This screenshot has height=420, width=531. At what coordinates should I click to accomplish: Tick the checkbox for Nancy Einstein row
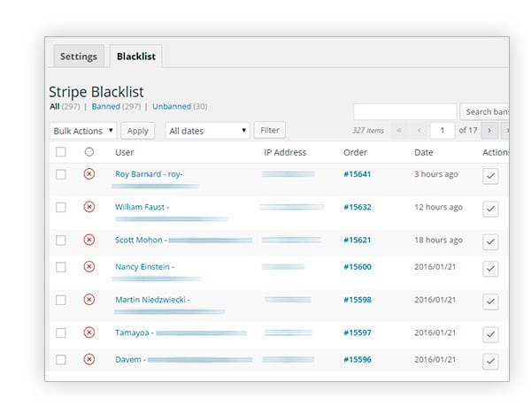point(61,267)
